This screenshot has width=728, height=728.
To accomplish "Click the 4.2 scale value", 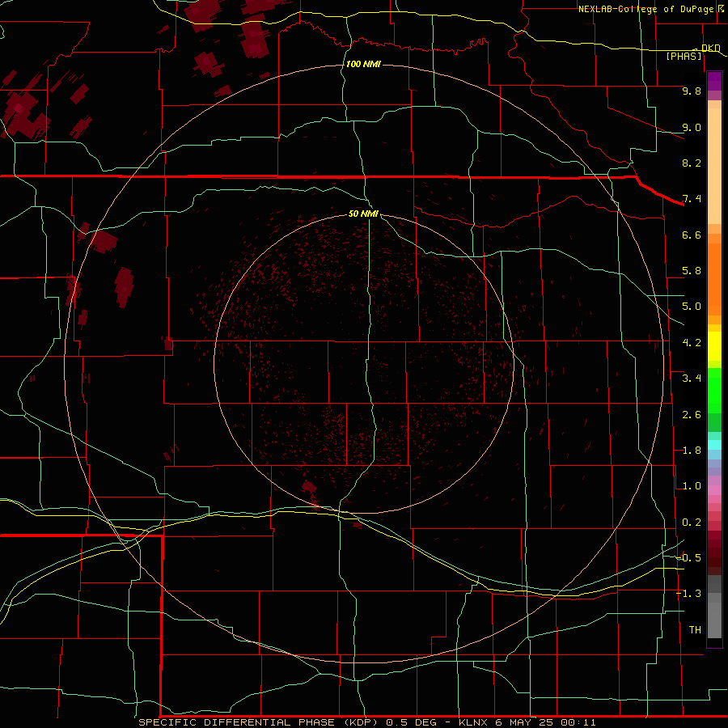I will pyautogui.click(x=692, y=343).
